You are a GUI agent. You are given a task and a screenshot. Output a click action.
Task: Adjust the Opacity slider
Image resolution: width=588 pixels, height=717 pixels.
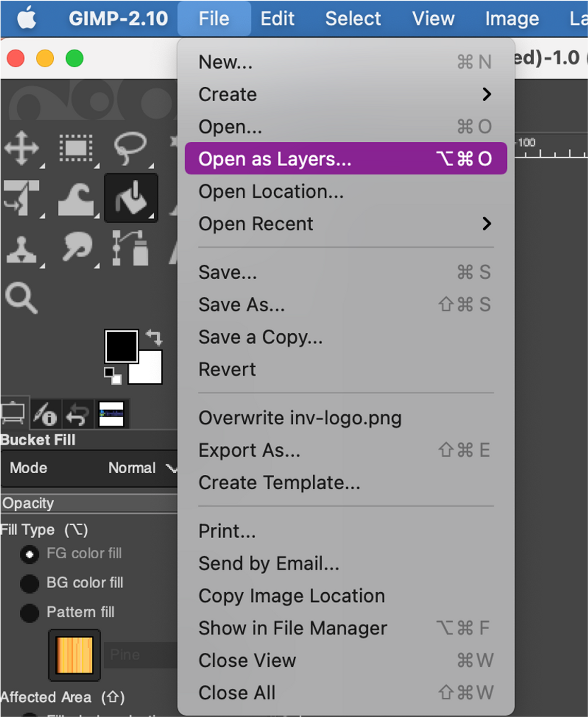[89, 503]
